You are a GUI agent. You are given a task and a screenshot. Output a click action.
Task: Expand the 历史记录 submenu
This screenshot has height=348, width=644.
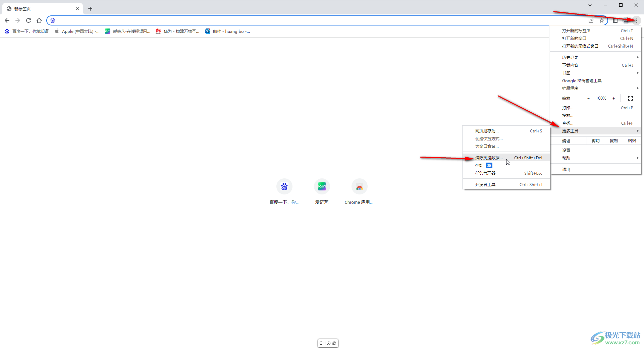595,57
